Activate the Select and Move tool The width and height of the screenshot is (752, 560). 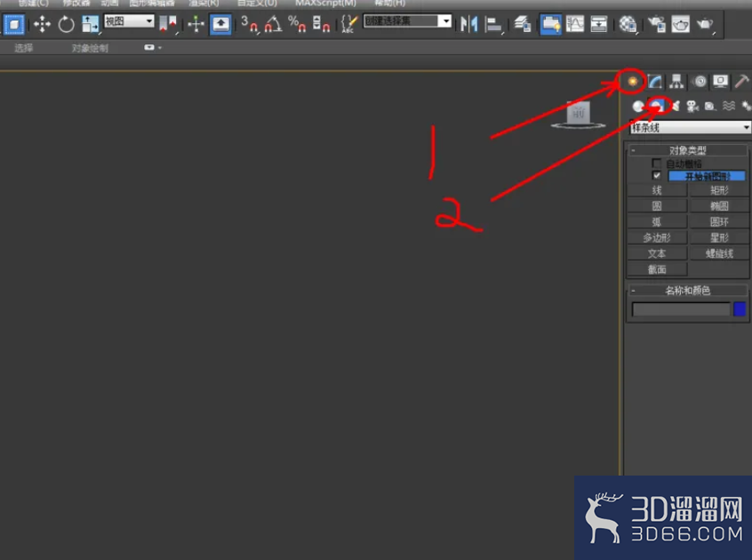42,24
